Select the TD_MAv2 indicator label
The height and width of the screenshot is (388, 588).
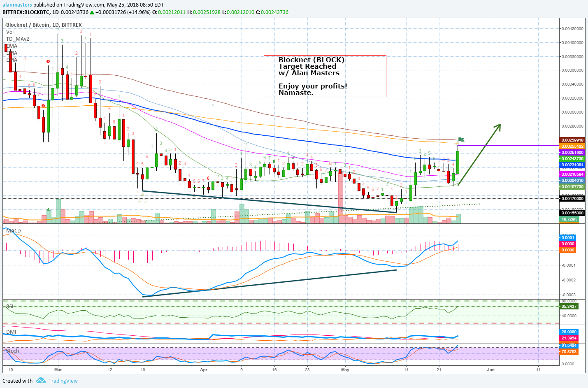(x=18, y=39)
